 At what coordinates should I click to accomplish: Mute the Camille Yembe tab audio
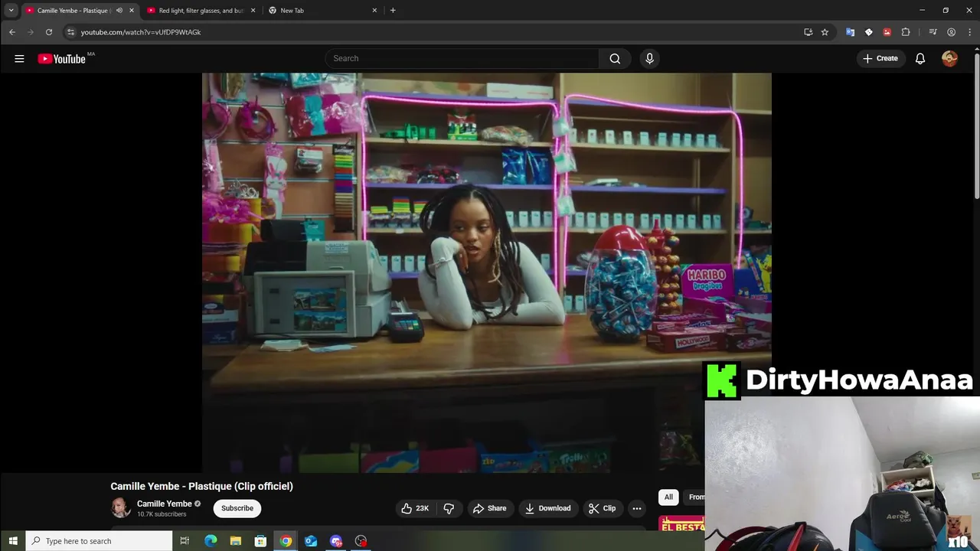point(119,11)
